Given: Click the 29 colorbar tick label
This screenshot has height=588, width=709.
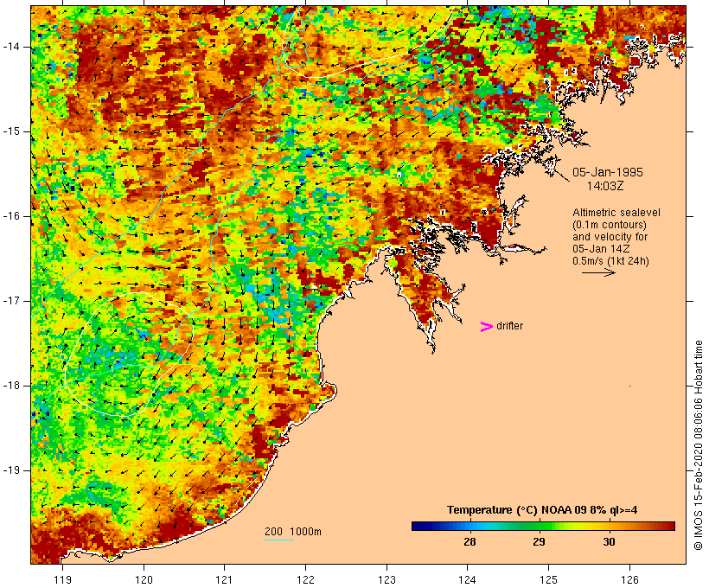Looking at the screenshot, I should click(x=539, y=541).
